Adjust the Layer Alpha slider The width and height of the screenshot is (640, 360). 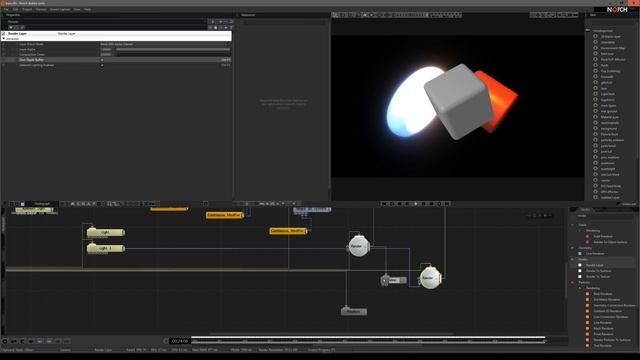173,49
